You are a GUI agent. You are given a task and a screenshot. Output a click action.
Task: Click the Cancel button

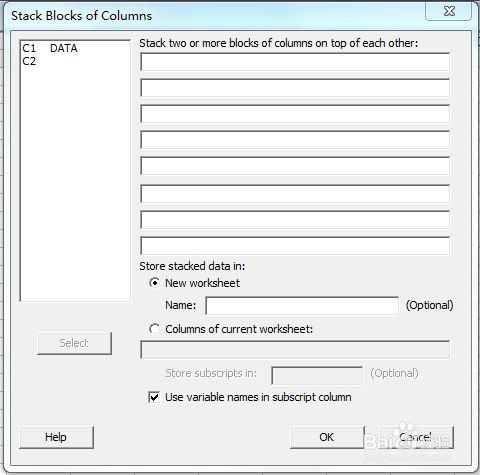(417, 437)
